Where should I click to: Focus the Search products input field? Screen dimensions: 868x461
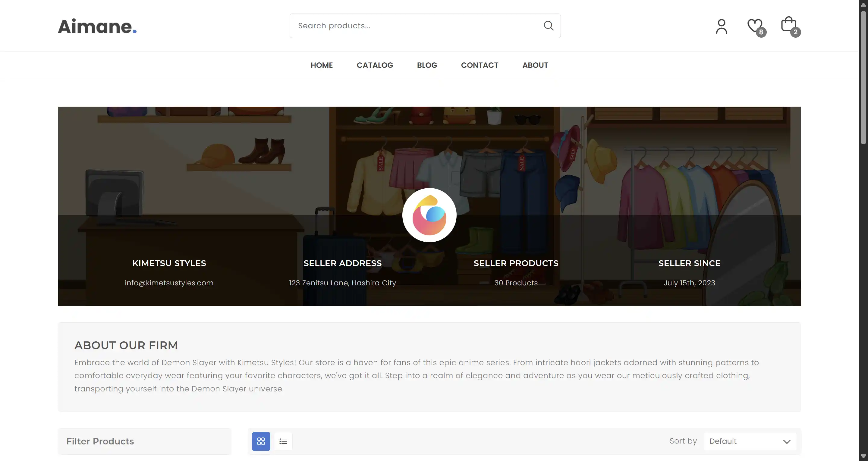[414, 26]
